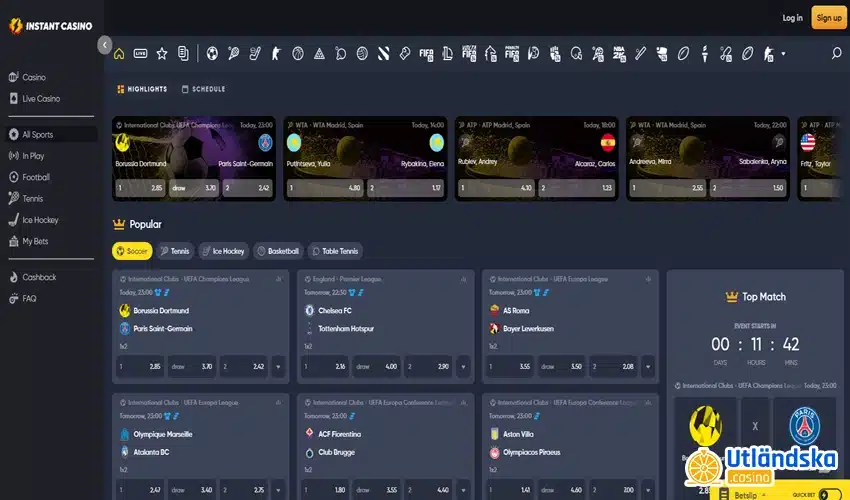The width and height of the screenshot is (850, 500).
Task: Open In Play in the sidebar
Action: (52, 156)
